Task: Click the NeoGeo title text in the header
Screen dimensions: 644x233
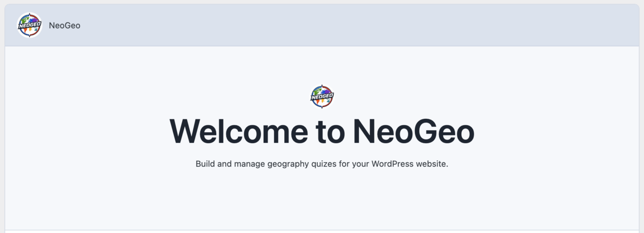Action: (64, 26)
